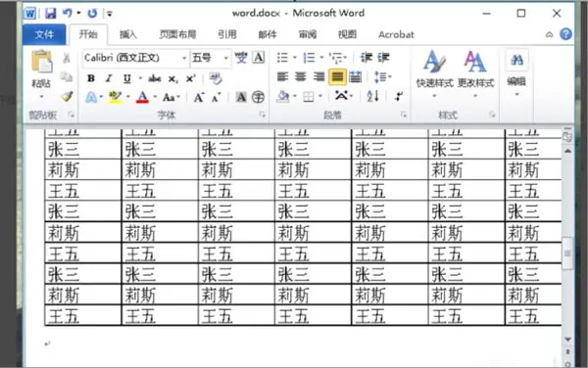Switch to the 页面布局 tab
This screenshot has width=588, height=368.
coord(177,34)
